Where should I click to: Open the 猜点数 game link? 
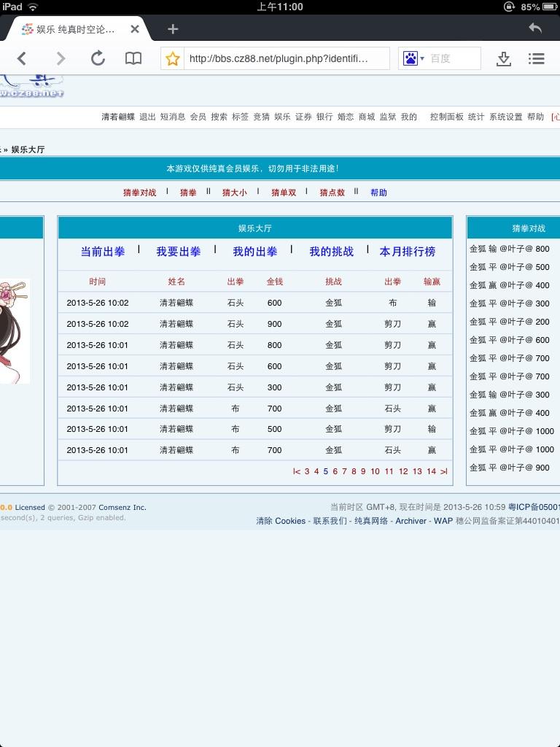[x=332, y=193]
